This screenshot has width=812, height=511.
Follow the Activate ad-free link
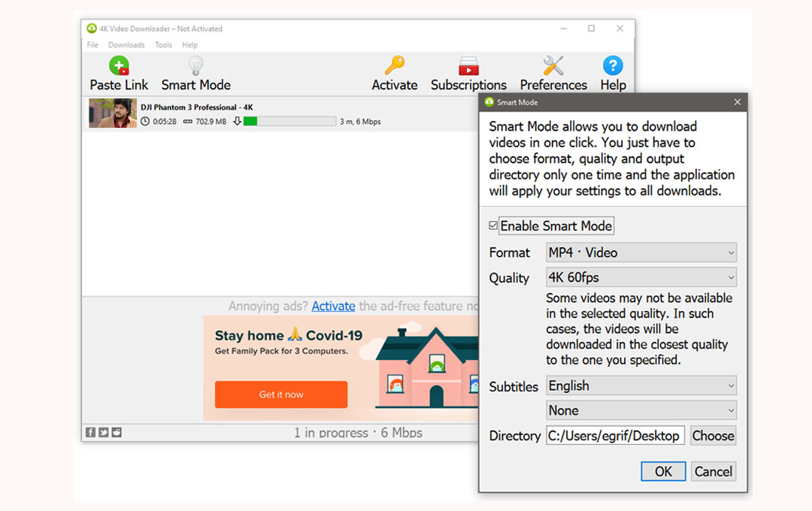(x=334, y=306)
